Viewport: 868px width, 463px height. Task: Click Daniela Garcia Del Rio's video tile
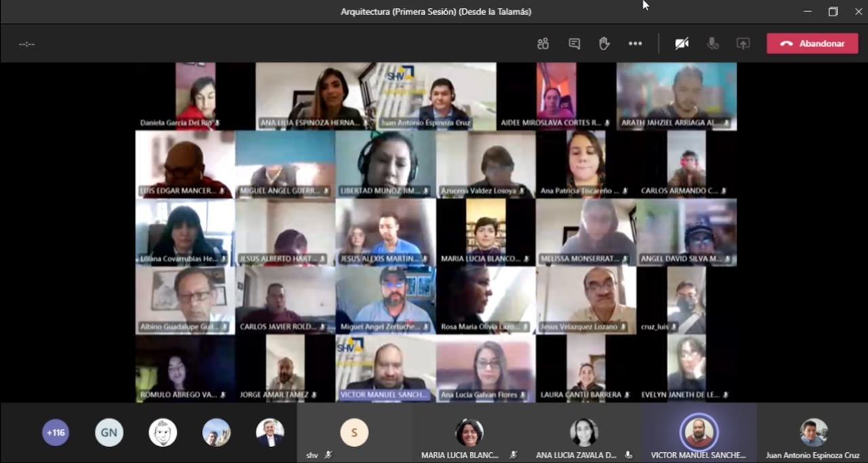coord(195,95)
